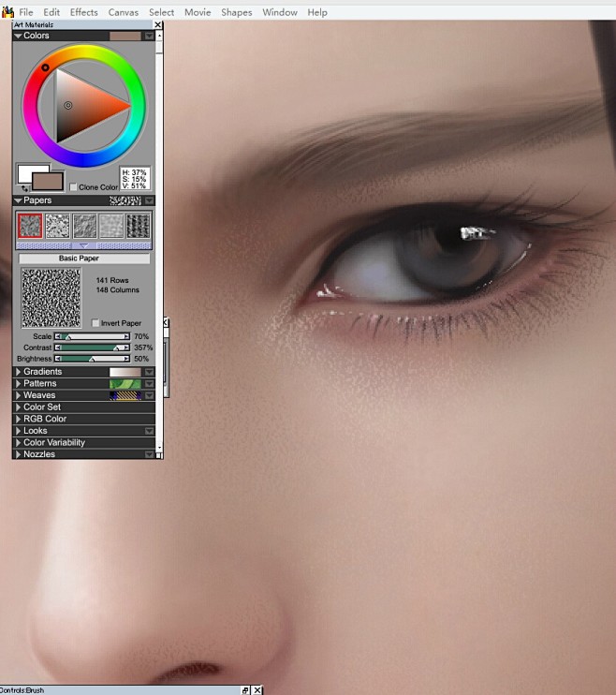The image size is (616, 695).
Task: Enable the Invert Paper checkbox
Action: pyautogui.click(x=95, y=322)
